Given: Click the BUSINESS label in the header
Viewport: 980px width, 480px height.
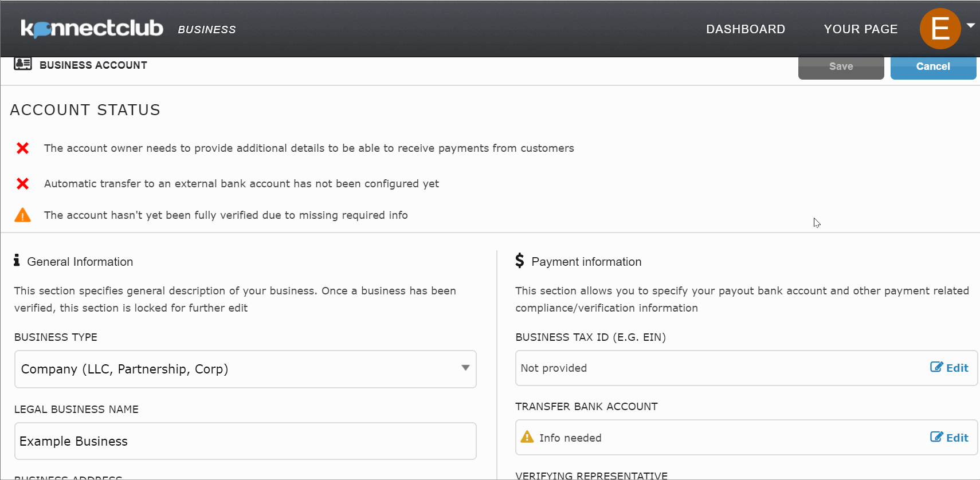Looking at the screenshot, I should coord(206,30).
